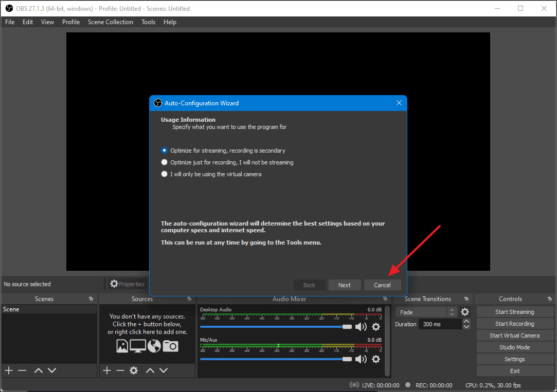Viewport: 557px width, 392px height.
Task: Undock the Sources panel
Action: tap(189, 299)
